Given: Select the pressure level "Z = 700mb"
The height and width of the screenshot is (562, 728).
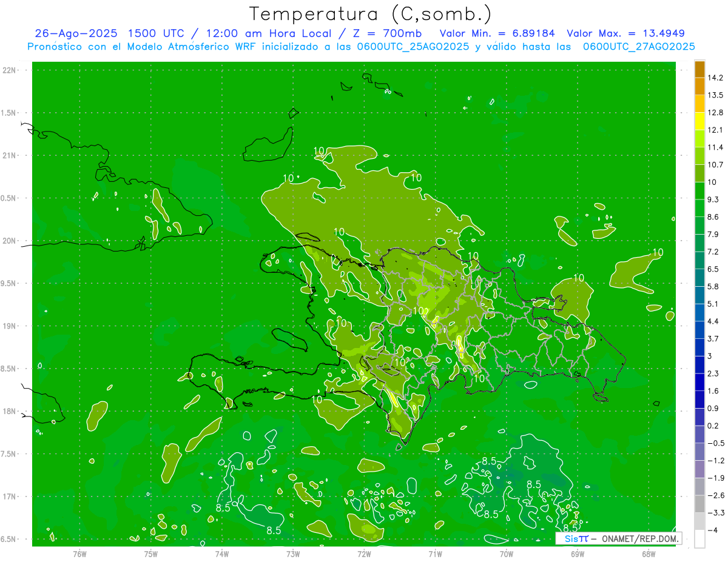Looking at the screenshot, I should point(388,33).
